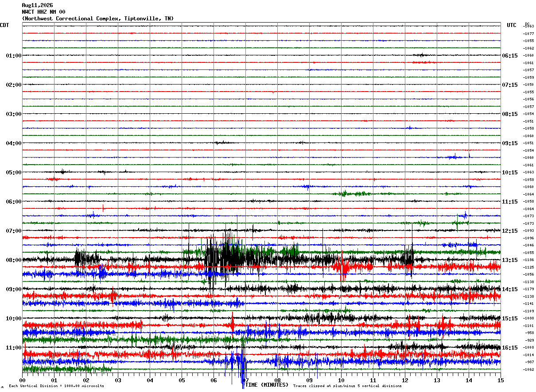536x392 pixels.
Task: Select the DC offset value -1186
Action: point(529,260)
